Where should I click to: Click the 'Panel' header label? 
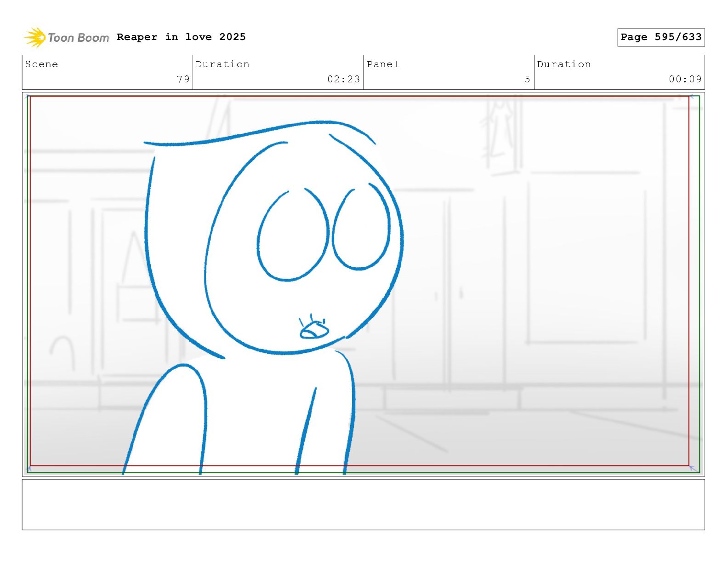tap(383, 64)
